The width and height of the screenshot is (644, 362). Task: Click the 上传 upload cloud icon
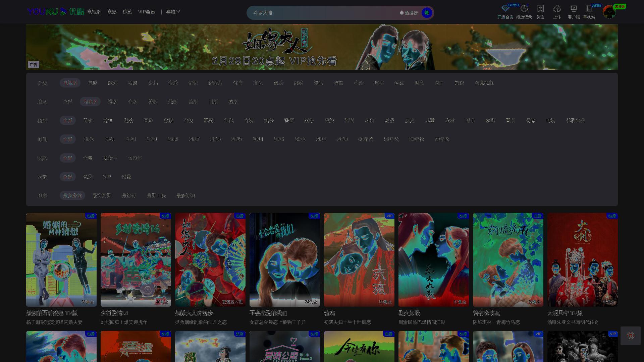click(x=557, y=8)
